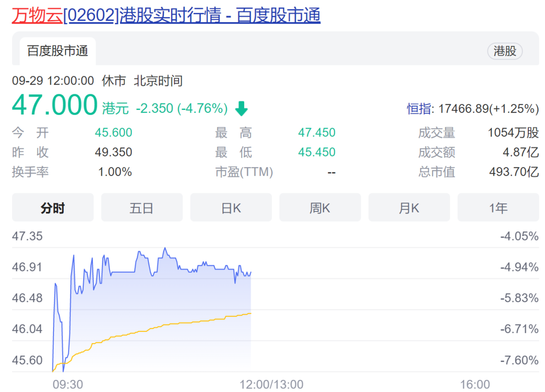Click the 16:00 time axis label
Screen dimensions: 545x392
pos(475,384)
